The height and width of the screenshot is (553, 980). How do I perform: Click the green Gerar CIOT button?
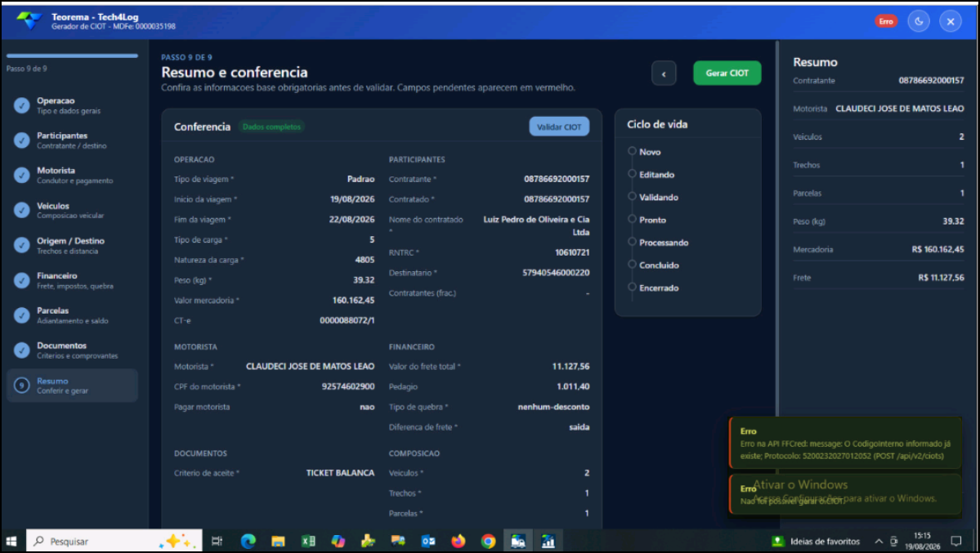(x=727, y=74)
